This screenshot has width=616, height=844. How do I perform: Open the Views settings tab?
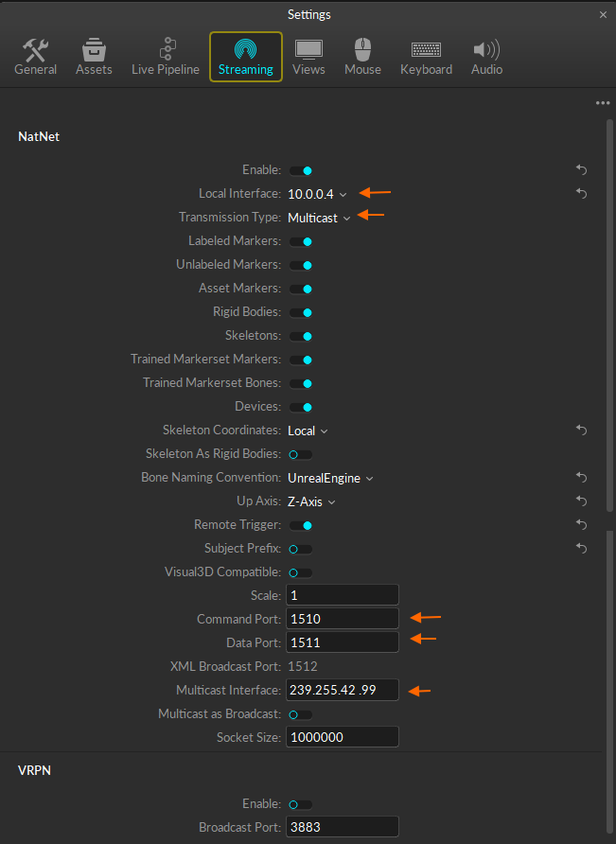pyautogui.click(x=308, y=57)
